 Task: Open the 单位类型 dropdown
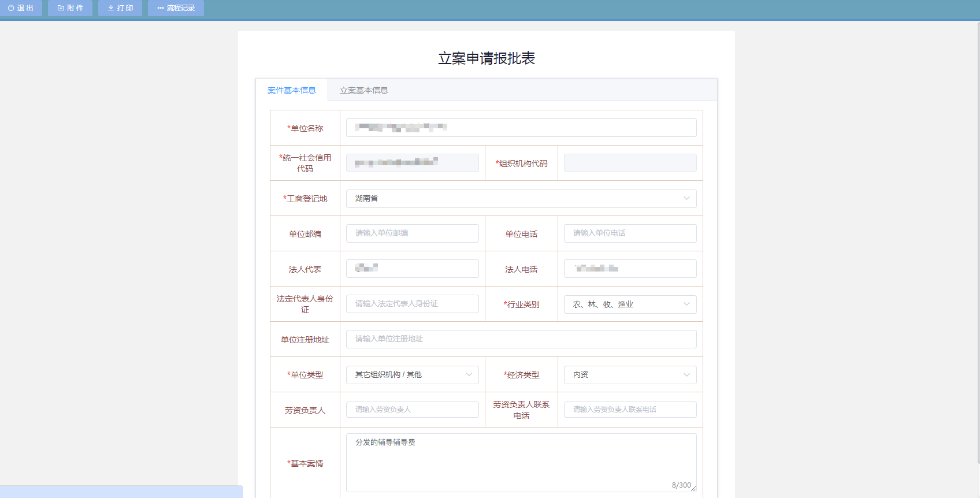click(x=413, y=375)
